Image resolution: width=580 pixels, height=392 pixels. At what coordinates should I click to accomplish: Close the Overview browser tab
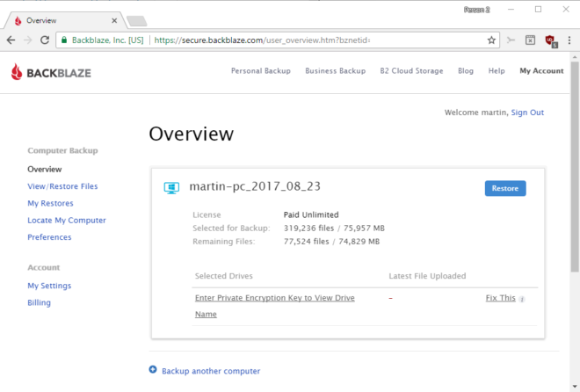click(x=114, y=21)
